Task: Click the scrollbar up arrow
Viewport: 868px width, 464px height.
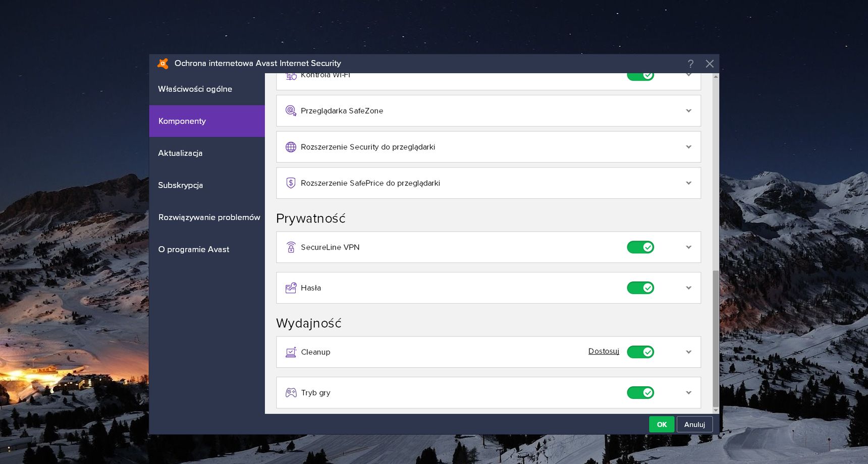Action: (716, 77)
